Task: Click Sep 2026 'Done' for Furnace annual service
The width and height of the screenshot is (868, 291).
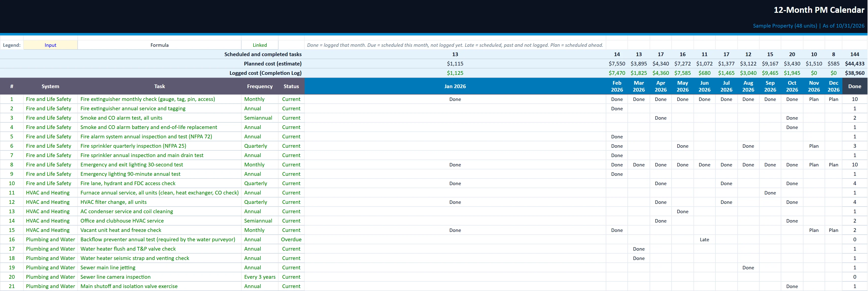Action: (770, 193)
